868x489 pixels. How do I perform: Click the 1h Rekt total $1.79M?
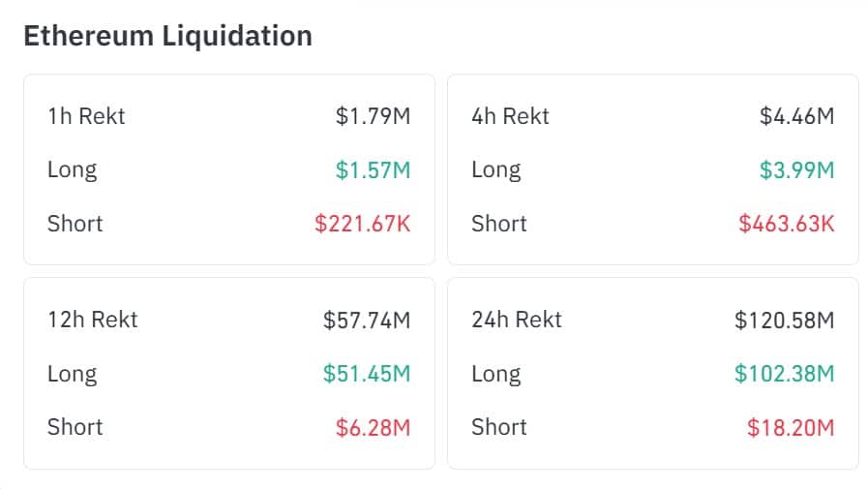[x=373, y=116]
